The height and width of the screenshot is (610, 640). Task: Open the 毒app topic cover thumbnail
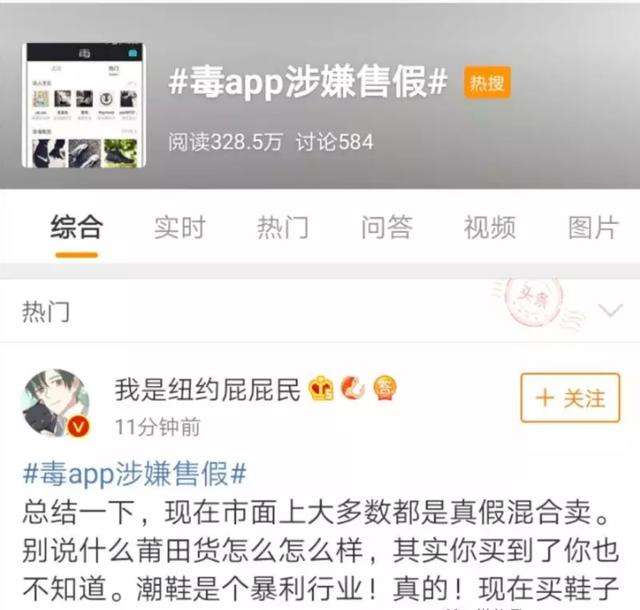pos(84,105)
